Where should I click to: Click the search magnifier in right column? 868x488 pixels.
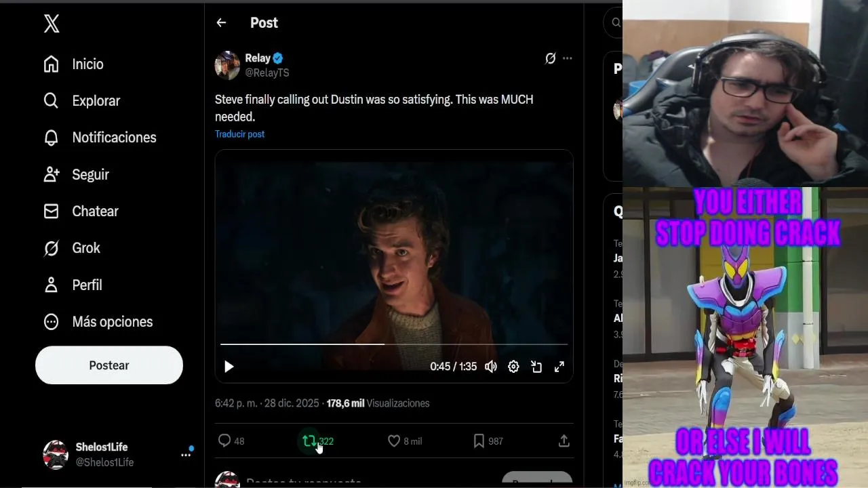coord(616,23)
